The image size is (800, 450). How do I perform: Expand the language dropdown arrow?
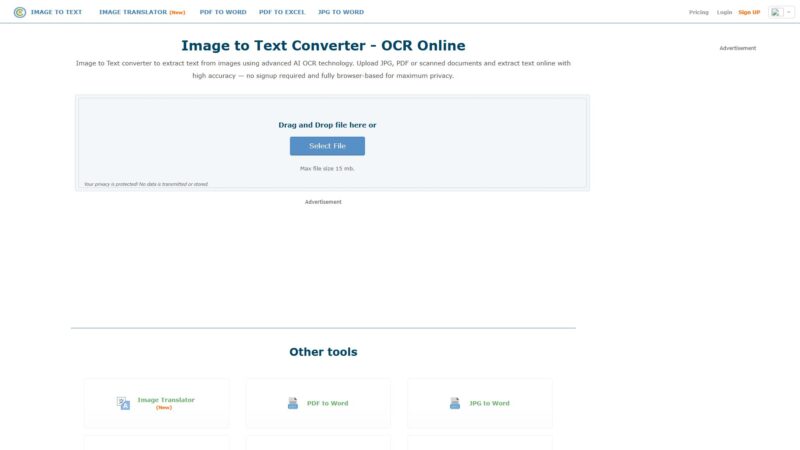pos(788,12)
